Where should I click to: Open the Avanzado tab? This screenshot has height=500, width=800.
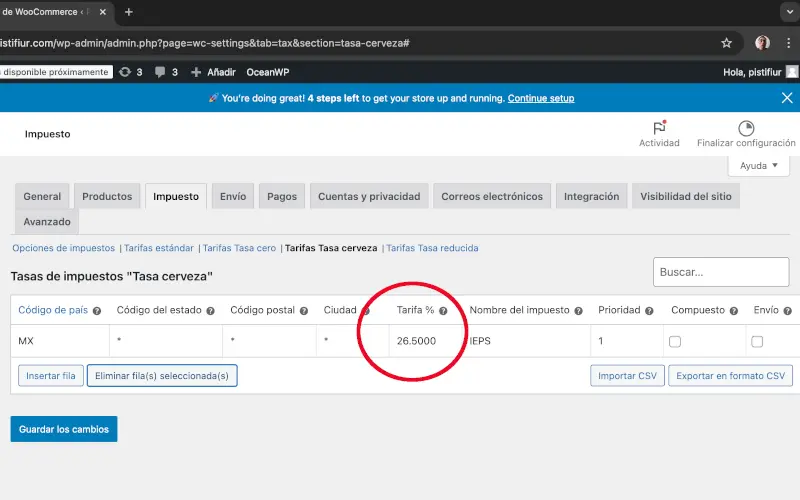pos(47,222)
